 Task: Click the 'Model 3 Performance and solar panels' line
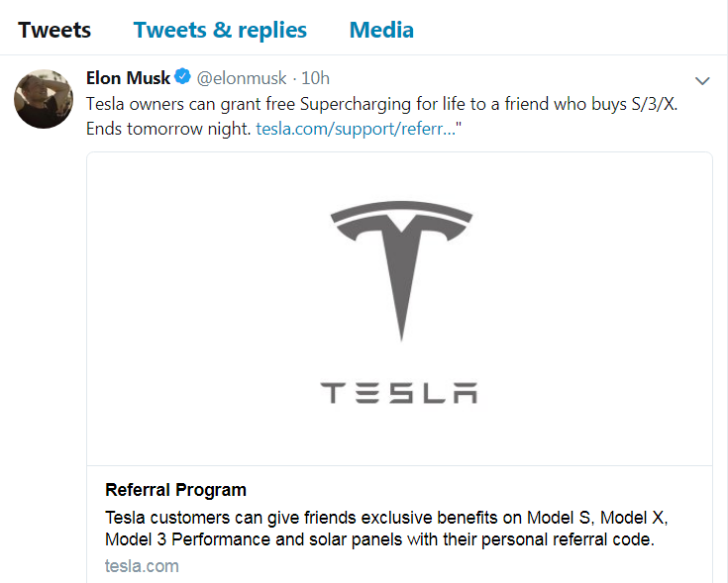(x=379, y=539)
